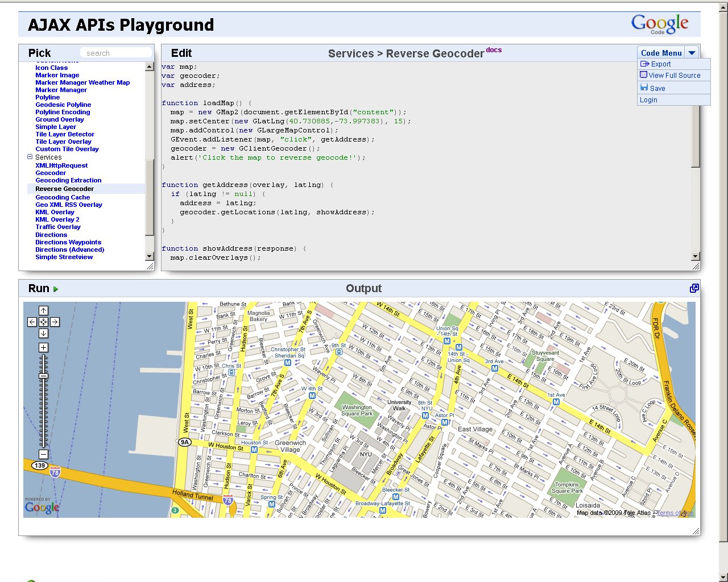Zoom out the map with minus button

pyautogui.click(x=43, y=454)
